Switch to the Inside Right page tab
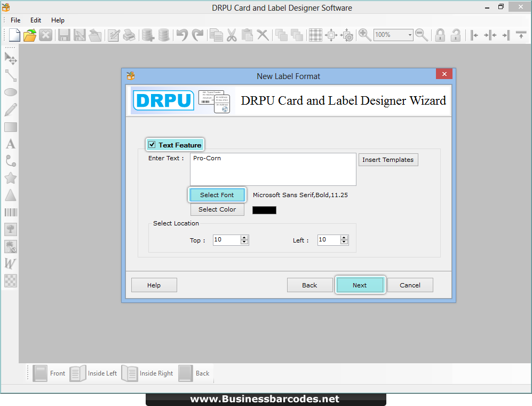Screen dimensions: 532x406 (147, 373)
